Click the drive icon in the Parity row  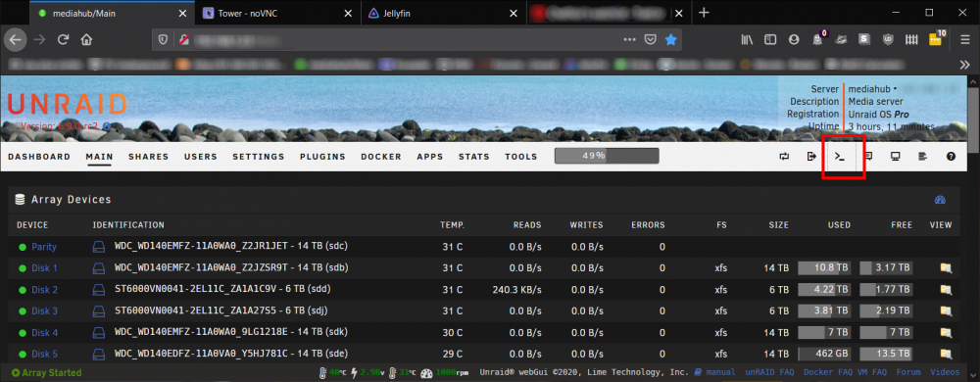coord(99,247)
